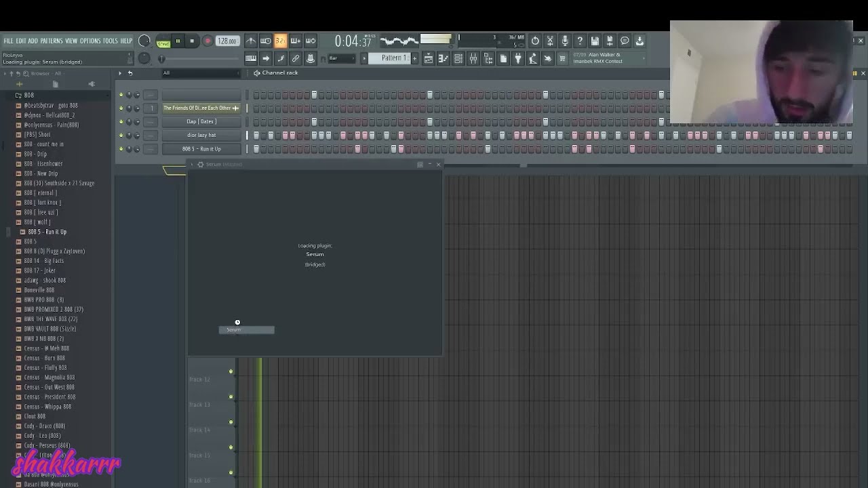Toggle the first step of Clap [ Dates ]
The width and height of the screenshot is (868, 488).
click(x=256, y=121)
